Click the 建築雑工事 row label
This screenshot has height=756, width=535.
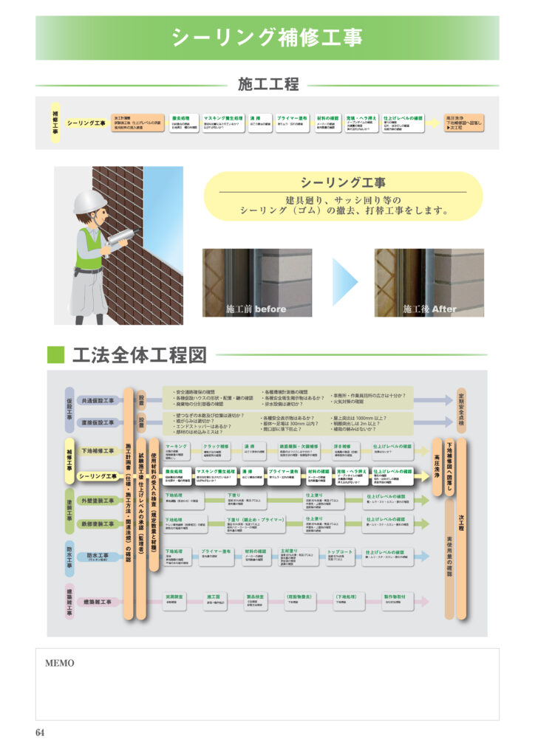pos(99,602)
